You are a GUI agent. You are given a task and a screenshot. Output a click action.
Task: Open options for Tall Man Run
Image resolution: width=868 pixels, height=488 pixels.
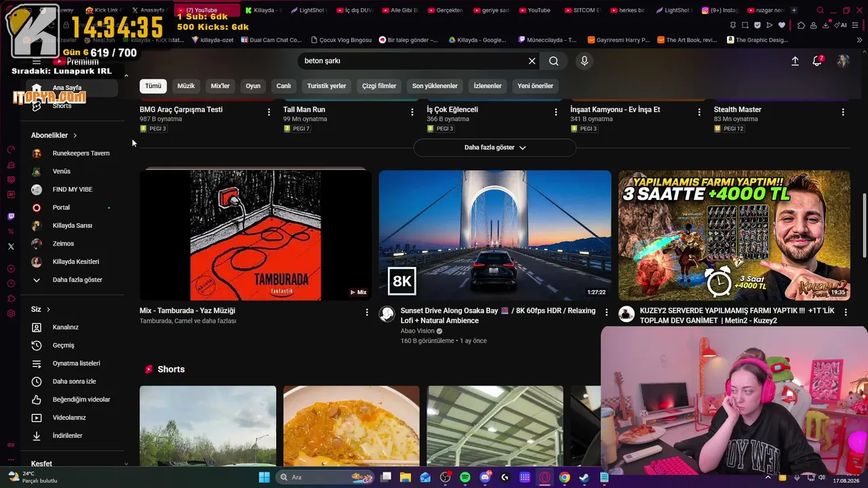click(x=412, y=112)
